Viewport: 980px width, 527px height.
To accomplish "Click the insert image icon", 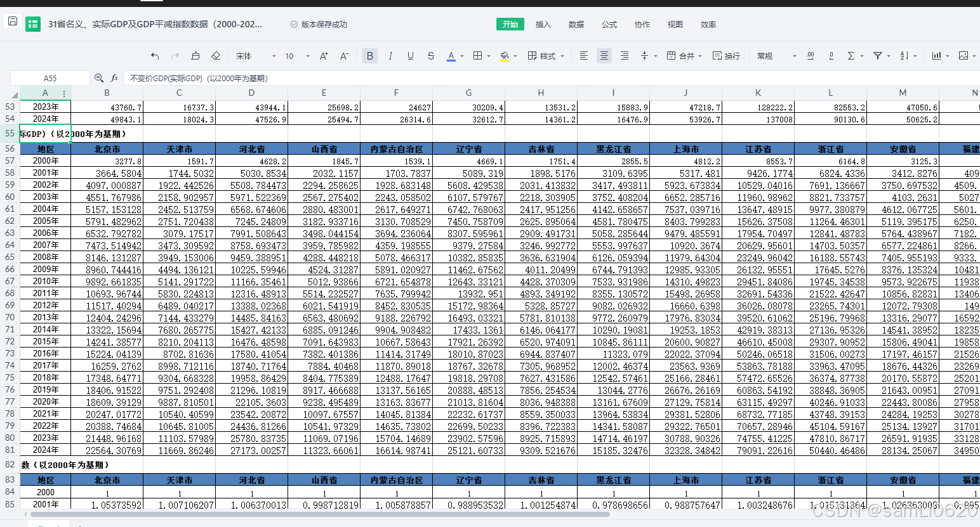I will (963, 56).
